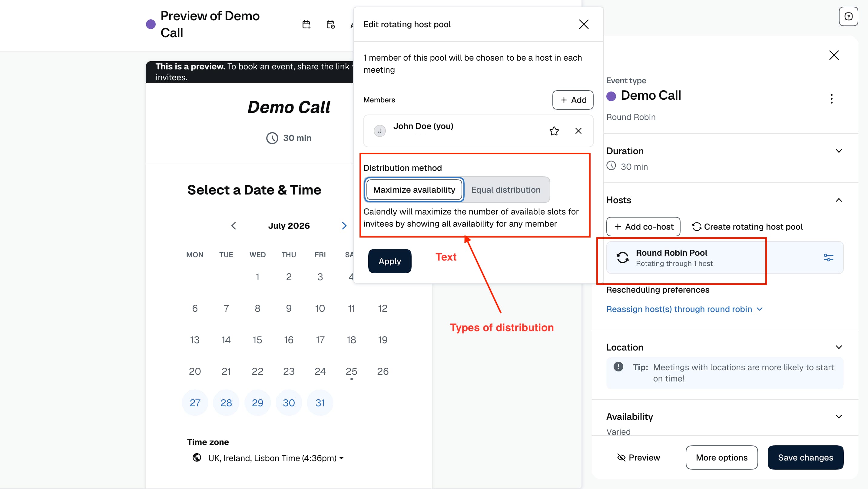This screenshot has width=868, height=489.
Task: Click the purple dot next to Preview title
Action: tap(151, 24)
